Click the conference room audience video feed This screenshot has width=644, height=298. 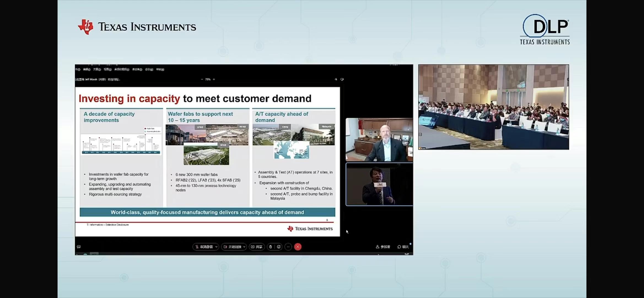click(x=494, y=107)
